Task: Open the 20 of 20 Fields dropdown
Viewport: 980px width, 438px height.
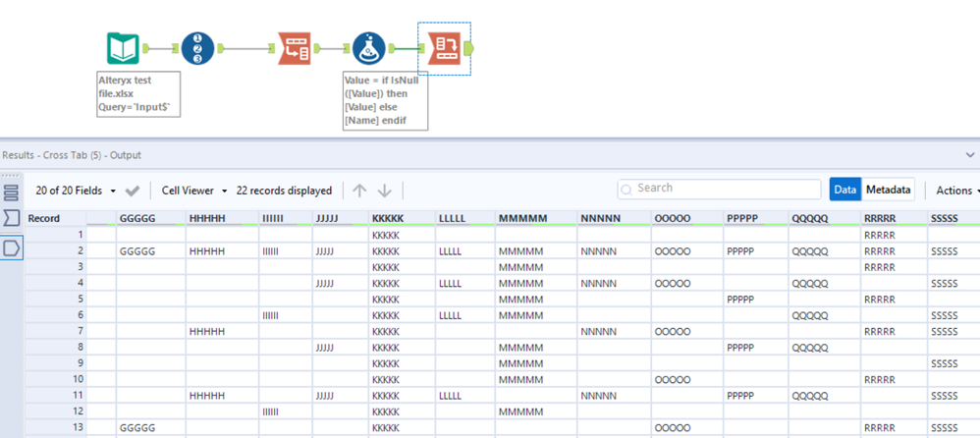Action: pyautogui.click(x=76, y=191)
